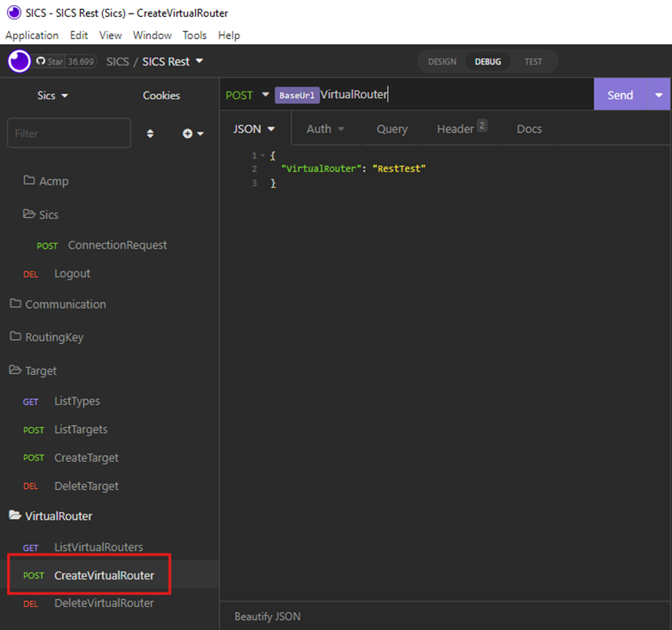This screenshot has height=630, width=672.
Task: Switch to the Header tab
Action: (461, 129)
